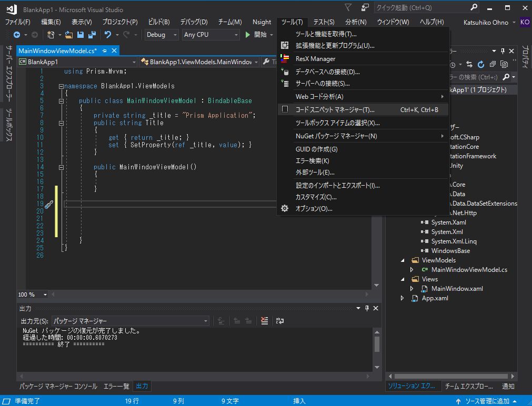532x406 pixels.
Task: Click the screwdriver quick action icon at line 19
Action: 49,204
